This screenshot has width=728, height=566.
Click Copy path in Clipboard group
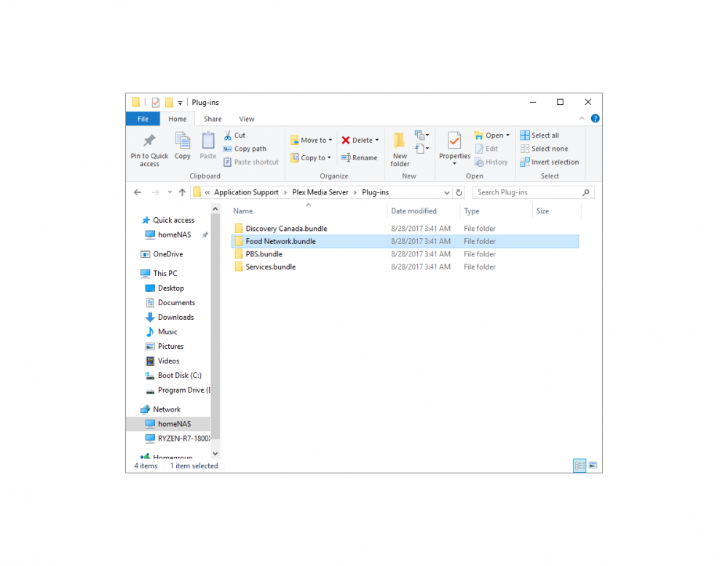[x=245, y=149]
